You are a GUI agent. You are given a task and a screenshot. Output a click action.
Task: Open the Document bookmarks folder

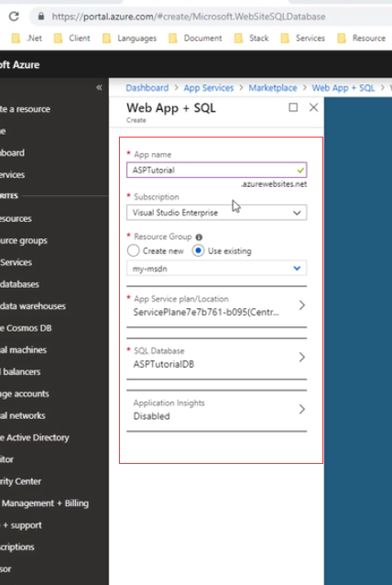pyautogui.click(x=196, y=39)
